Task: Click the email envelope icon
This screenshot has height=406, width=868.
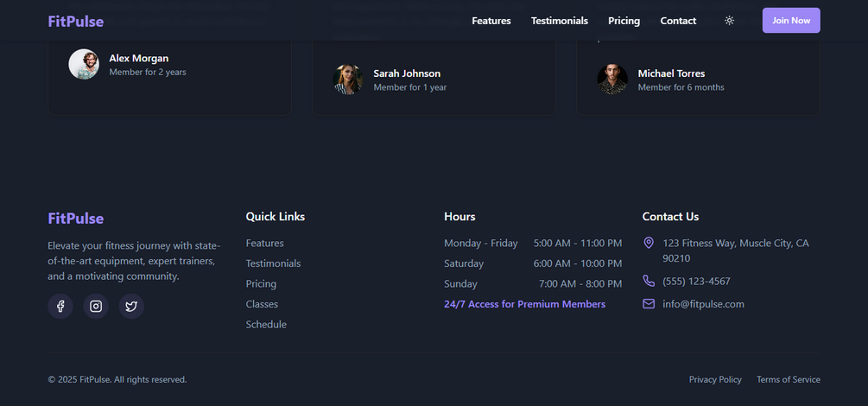Action: pyautogui.click(x=649, y=303)
